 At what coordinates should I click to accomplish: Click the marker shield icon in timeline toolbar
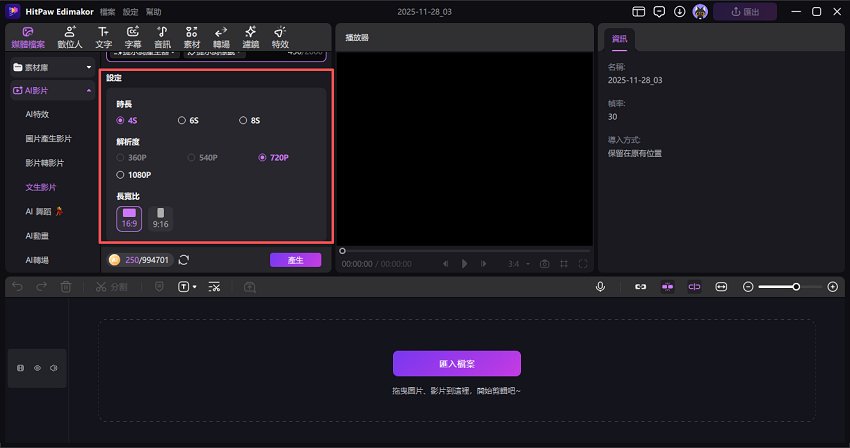point(159,286)
